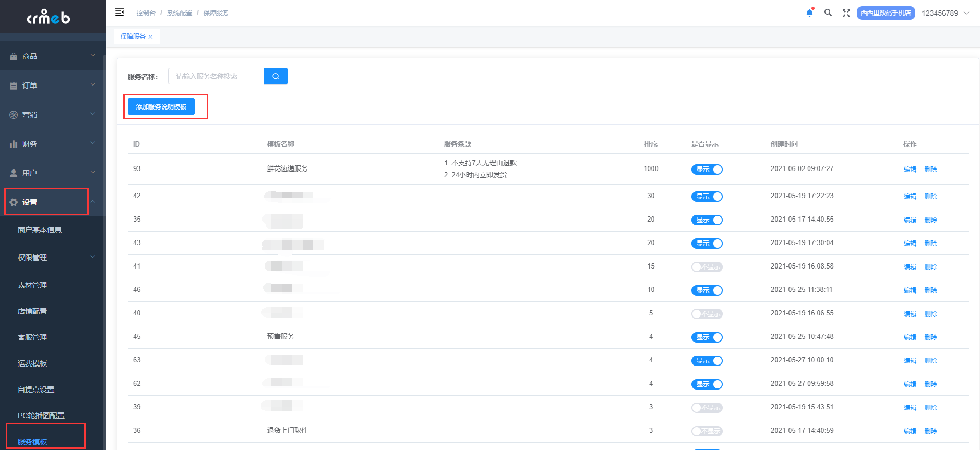This screenshot has width=980, height=450.
Task: Click the 西西里数码手机店 store badge
Action: pos(886,13)
